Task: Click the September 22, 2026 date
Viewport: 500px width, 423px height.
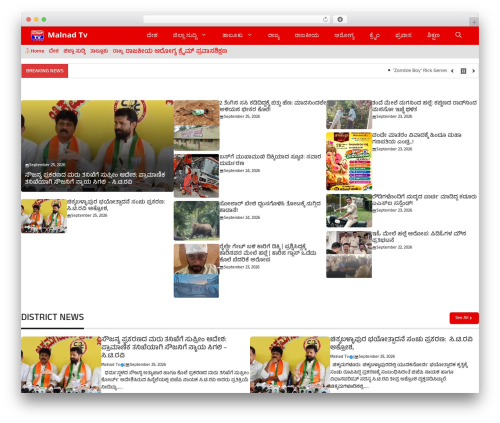Action: click(x=394, y=247)
